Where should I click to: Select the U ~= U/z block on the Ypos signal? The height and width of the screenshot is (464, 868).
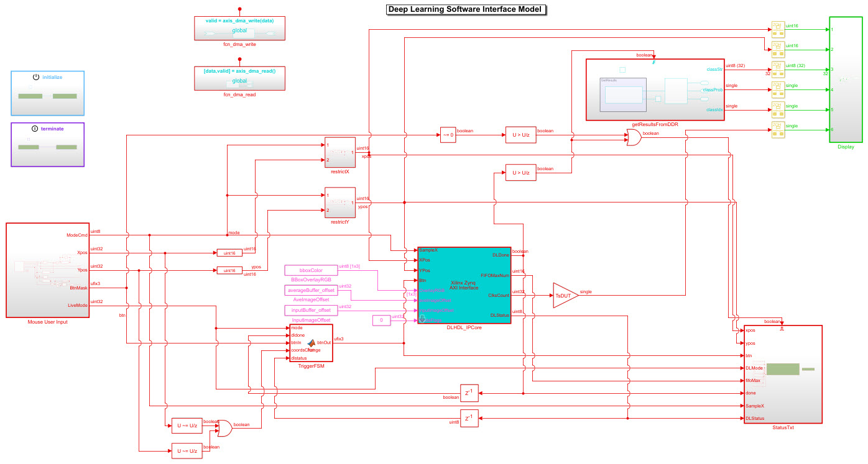(187, 451)
